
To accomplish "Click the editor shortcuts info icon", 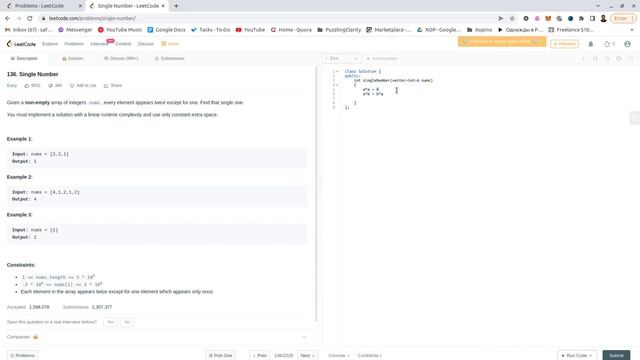I will click(584, 58).
